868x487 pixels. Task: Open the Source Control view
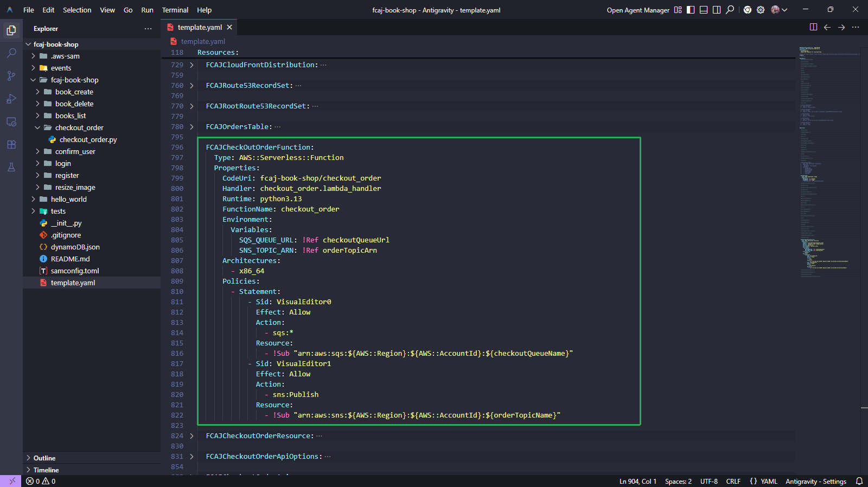point(11,76)
